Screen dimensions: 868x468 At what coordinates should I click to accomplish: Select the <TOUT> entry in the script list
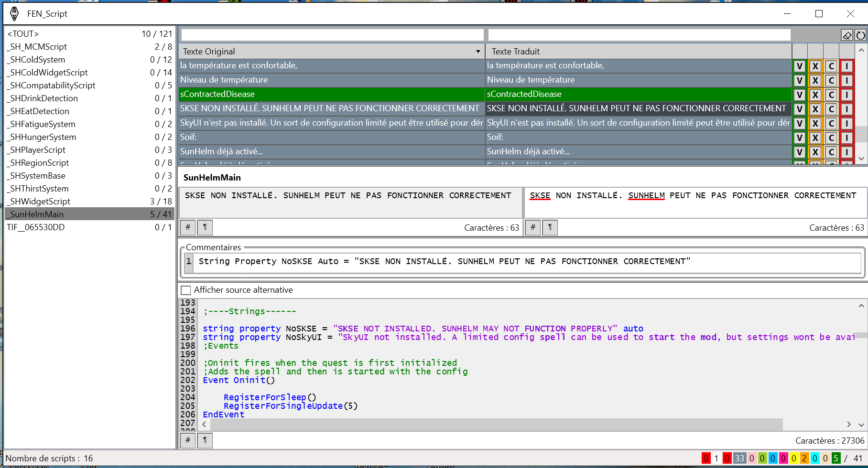click(x=23, y=34)
